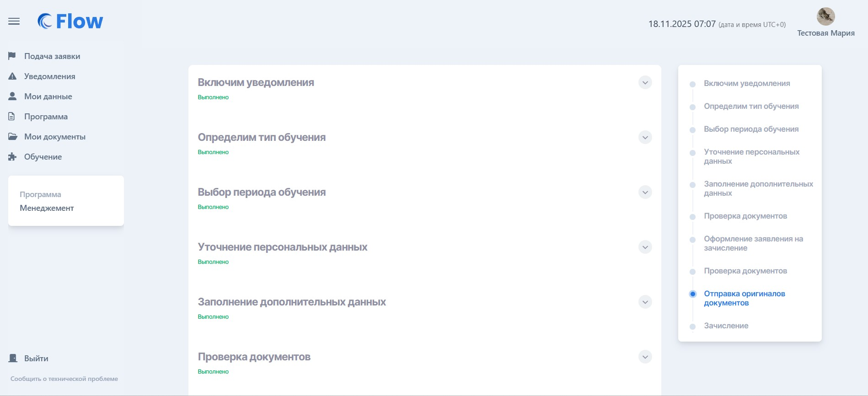This screenshot has height=396, width=868.
Task: Click Включим уведомления main heading
Action: click(256, 83)
